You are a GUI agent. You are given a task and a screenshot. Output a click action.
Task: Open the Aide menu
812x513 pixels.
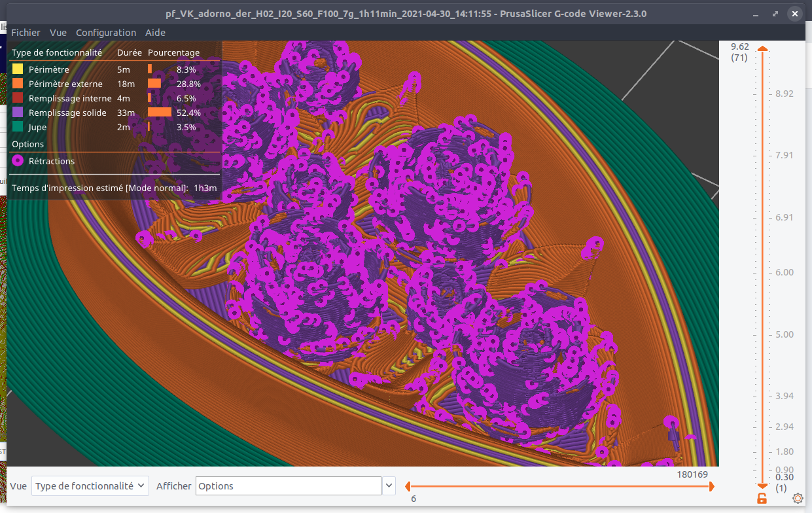click(x=155, y=33)
